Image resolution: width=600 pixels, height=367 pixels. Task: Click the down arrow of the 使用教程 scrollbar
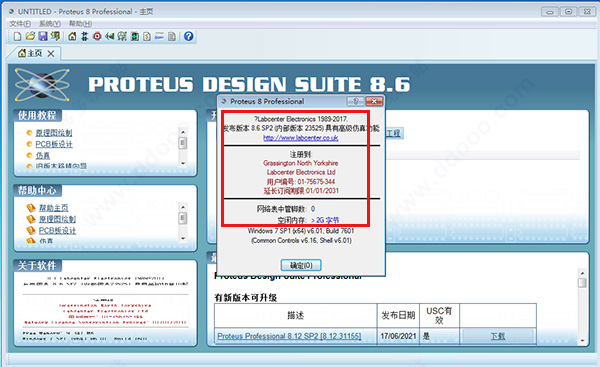[183, 163]
